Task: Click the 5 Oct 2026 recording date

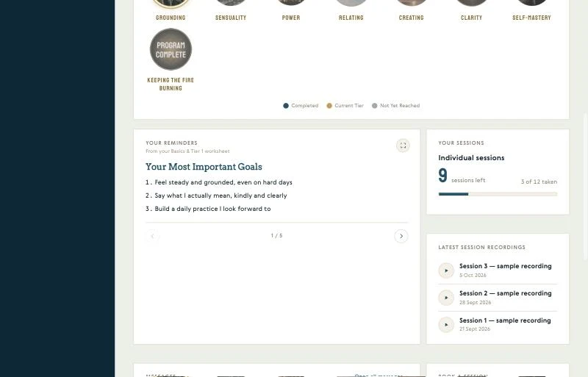Action: coord(473,276)
